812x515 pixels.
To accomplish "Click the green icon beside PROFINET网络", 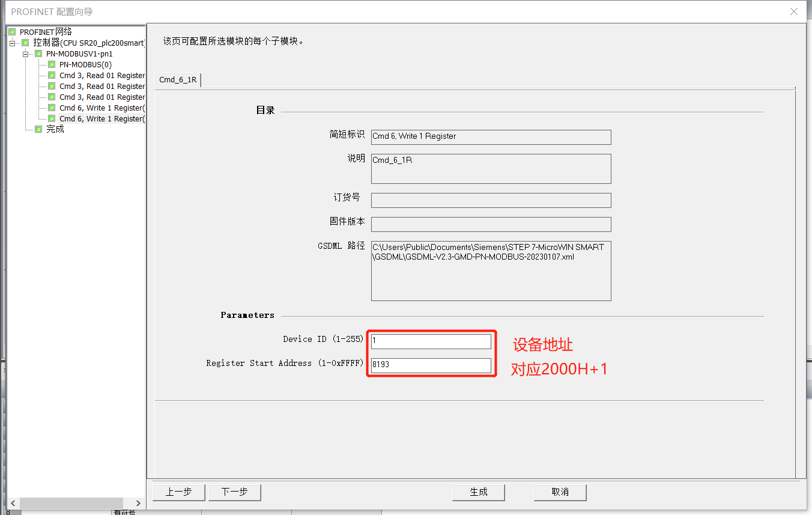I will point(12,32).
